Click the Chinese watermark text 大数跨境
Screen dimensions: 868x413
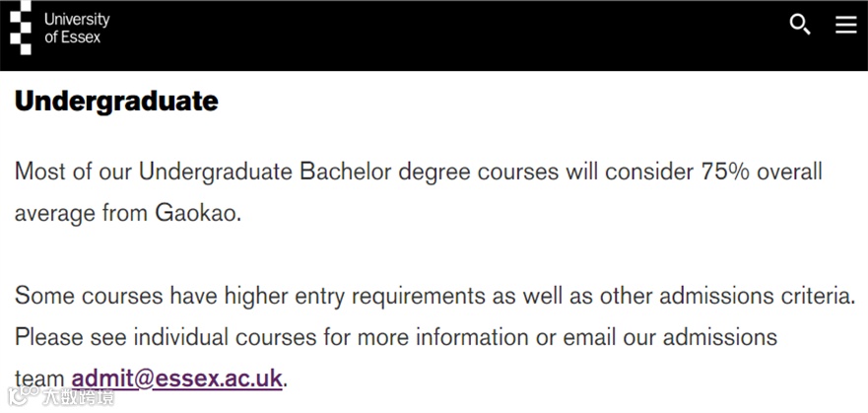click(79, 397)
